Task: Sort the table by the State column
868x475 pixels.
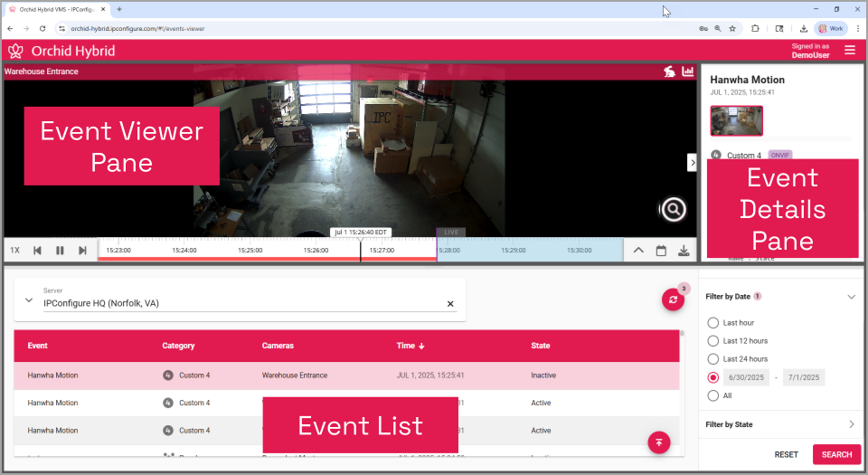Action: tap(541, 346)
